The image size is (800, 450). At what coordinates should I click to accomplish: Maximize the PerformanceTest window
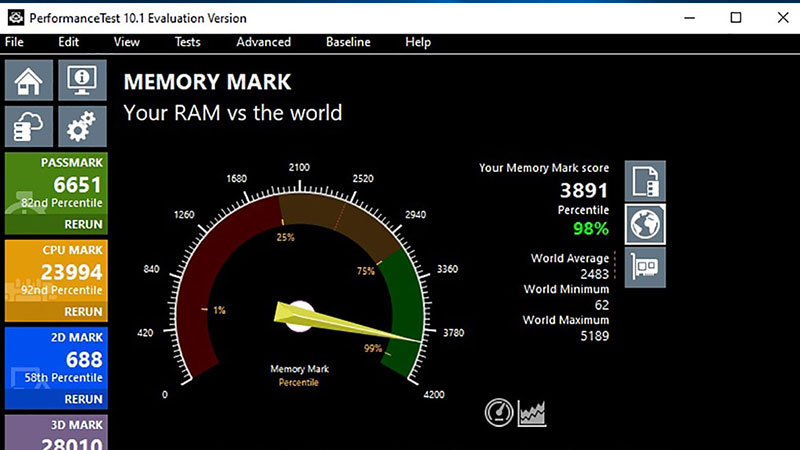736,18
